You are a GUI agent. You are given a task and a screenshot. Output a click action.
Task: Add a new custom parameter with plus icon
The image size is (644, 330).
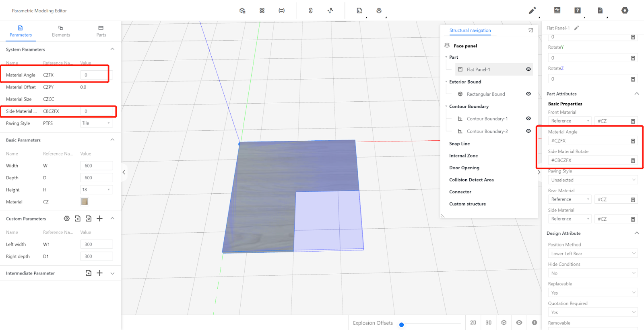[100, 219]
